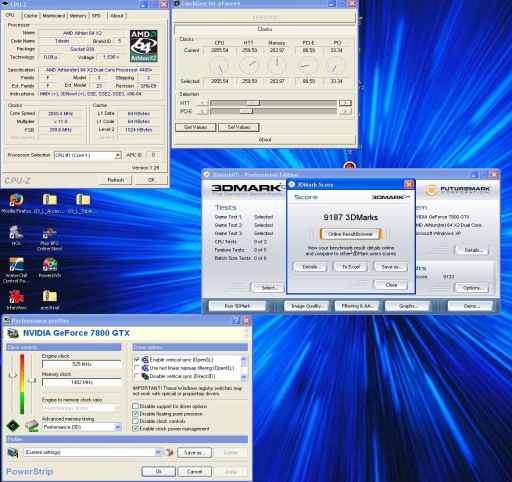Open Processor Selection dropdown in CPU-Z
The height and width of the screenshot is (482, 512).
pos(117,155)
